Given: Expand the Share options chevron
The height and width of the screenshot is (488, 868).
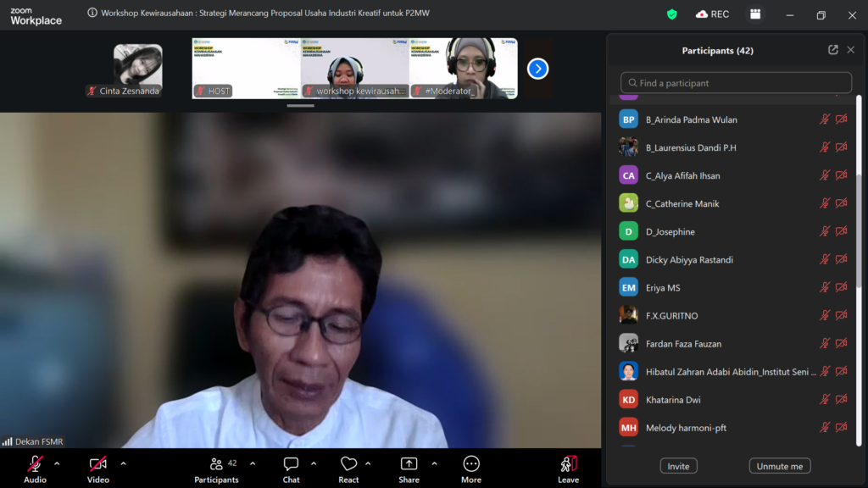Looking at the screenshot, I should tap(434, 463).
